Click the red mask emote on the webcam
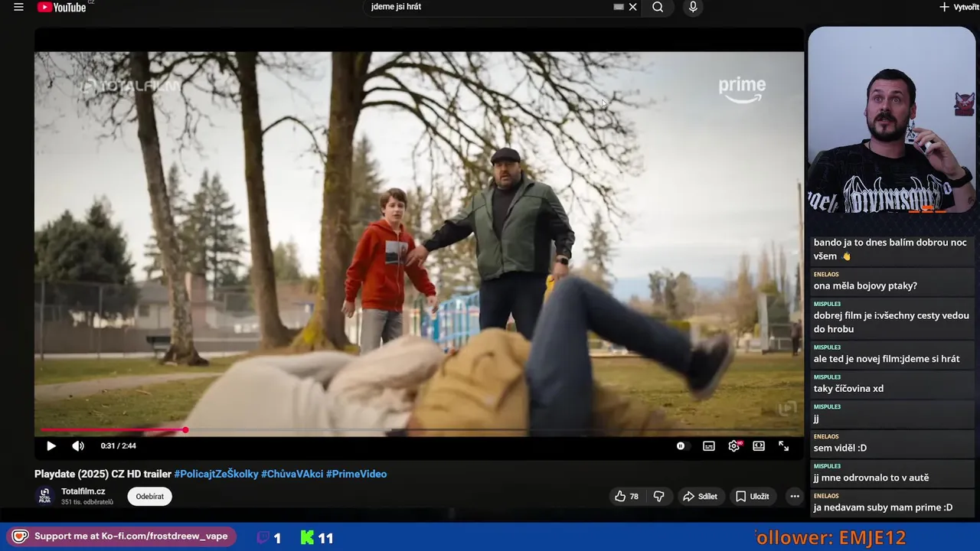This screenshot has height=551, width=980. click(964, 104)
